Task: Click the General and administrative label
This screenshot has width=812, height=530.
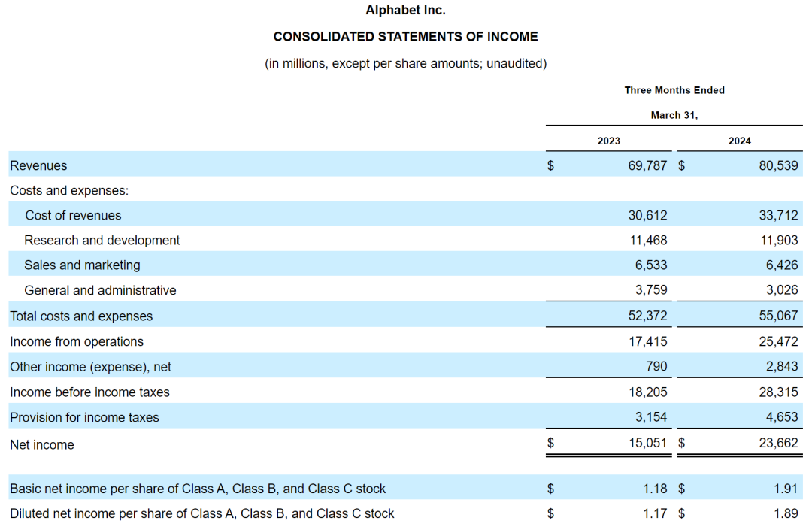Action: (x=100, y=290)
